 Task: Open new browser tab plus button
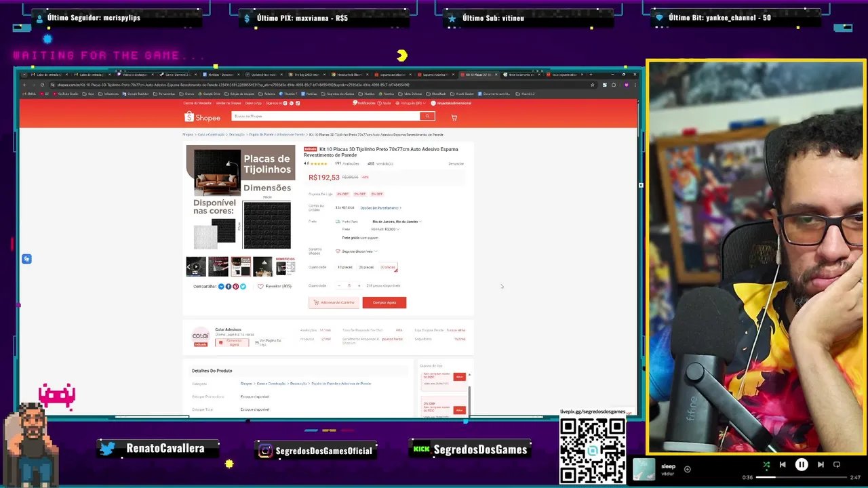[x=591, y=75]
